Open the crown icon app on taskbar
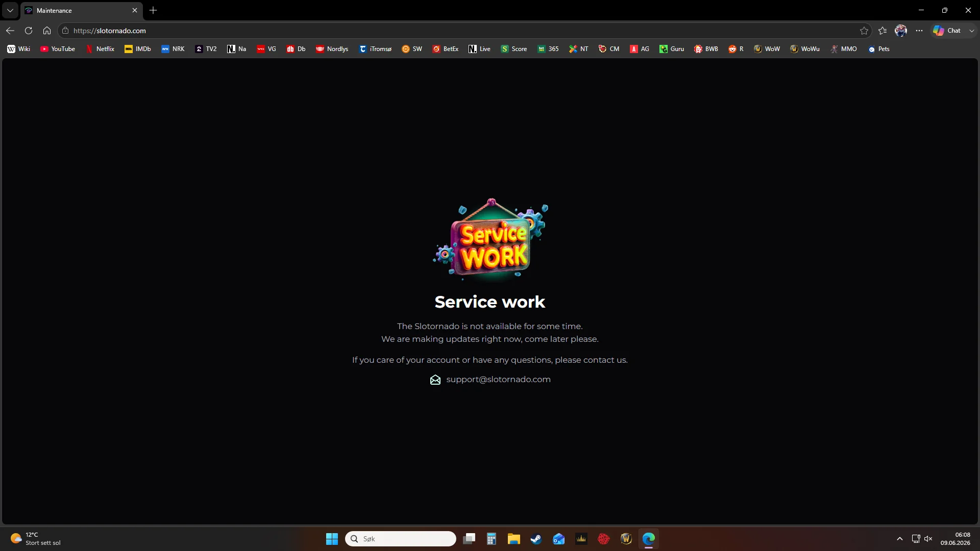980x551 pixels. 581,539
